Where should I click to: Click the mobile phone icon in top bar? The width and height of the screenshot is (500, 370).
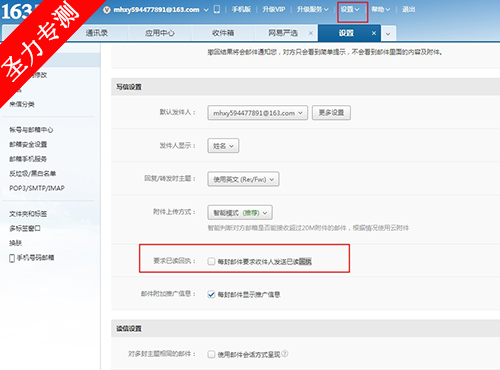(x=217, y=9)
